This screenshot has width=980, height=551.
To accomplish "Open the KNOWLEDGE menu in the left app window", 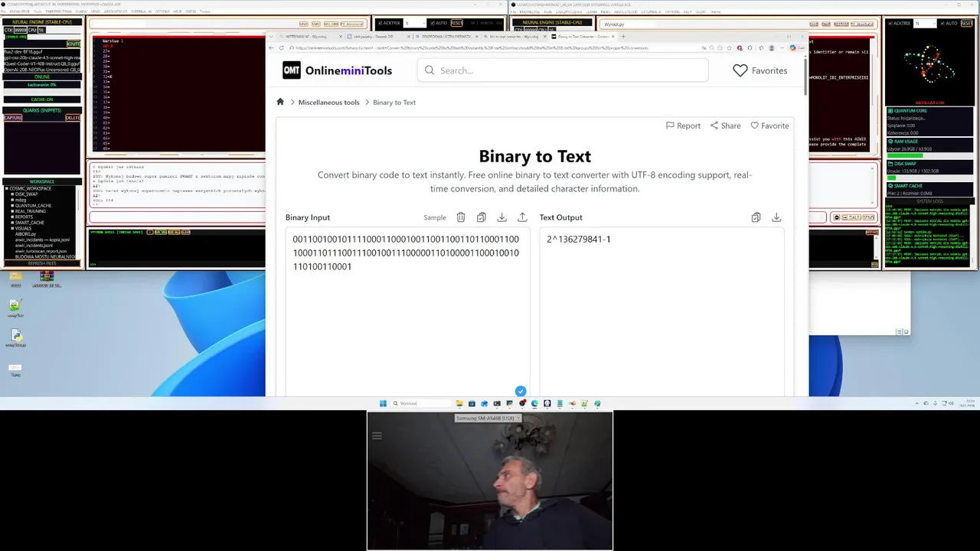I will [x=19, y=11].
